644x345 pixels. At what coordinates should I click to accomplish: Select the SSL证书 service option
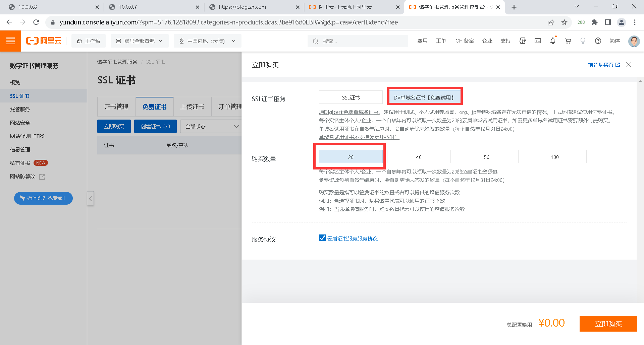point(351,97)
